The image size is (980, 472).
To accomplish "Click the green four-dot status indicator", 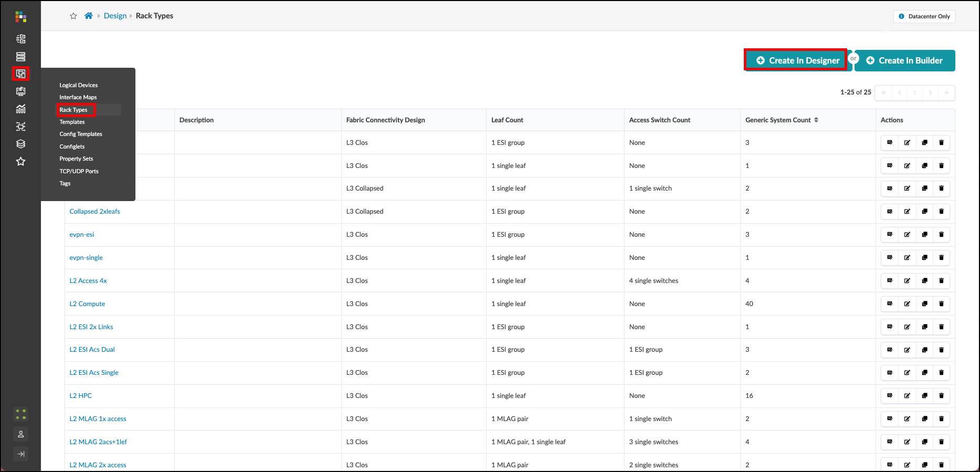I will click(x=20, y=414).
